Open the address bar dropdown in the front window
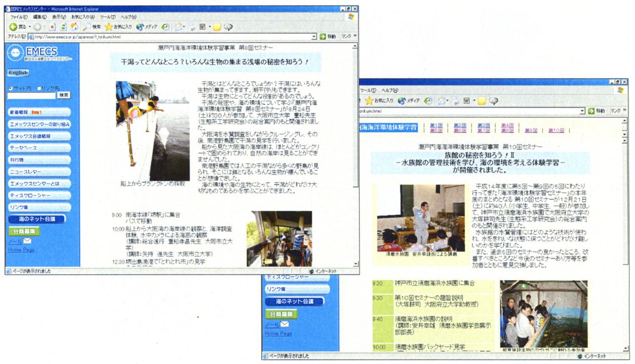The height and width of the screenshot is (364, 635). [x=314, y=37]
